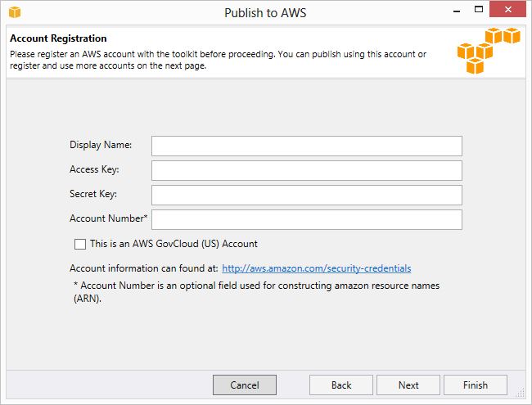Click the resize grip at window corner
532x405 pixels.
(520, 393)
